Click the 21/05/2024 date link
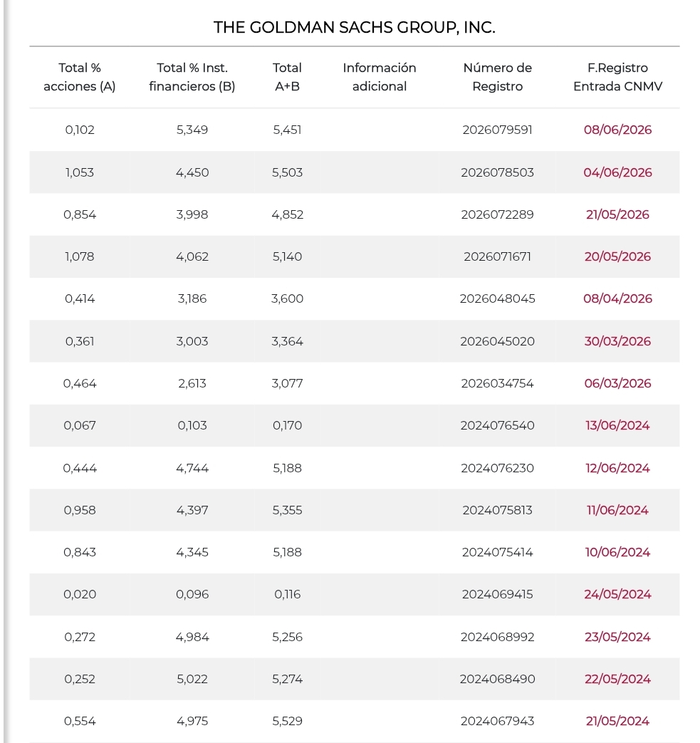Screen dimensions: 700x743 (617, 722)
